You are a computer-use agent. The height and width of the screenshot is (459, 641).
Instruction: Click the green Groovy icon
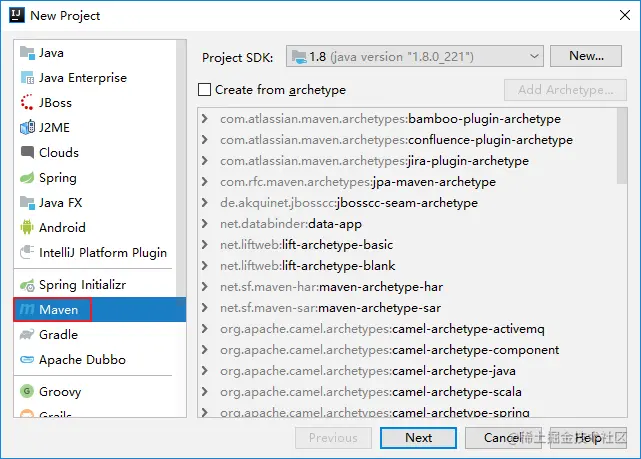[x=27, y=391]
